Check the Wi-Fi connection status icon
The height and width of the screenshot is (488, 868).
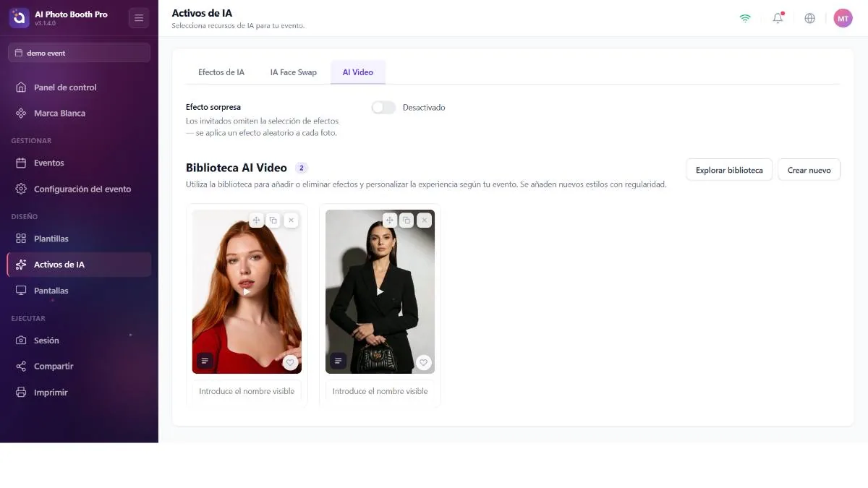(x=745, y=18)
